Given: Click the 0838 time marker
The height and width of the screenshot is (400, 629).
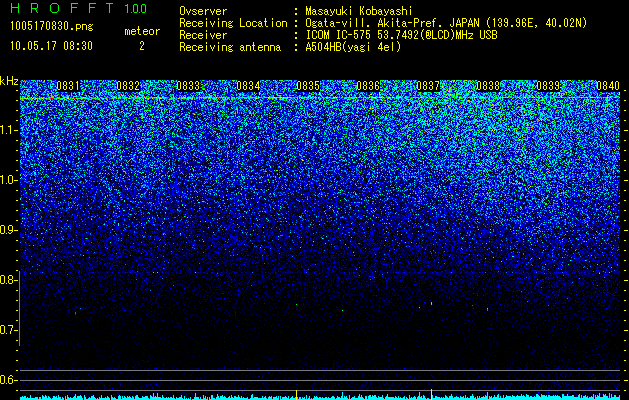Looking at the screenshot, I should coord(488,86).
